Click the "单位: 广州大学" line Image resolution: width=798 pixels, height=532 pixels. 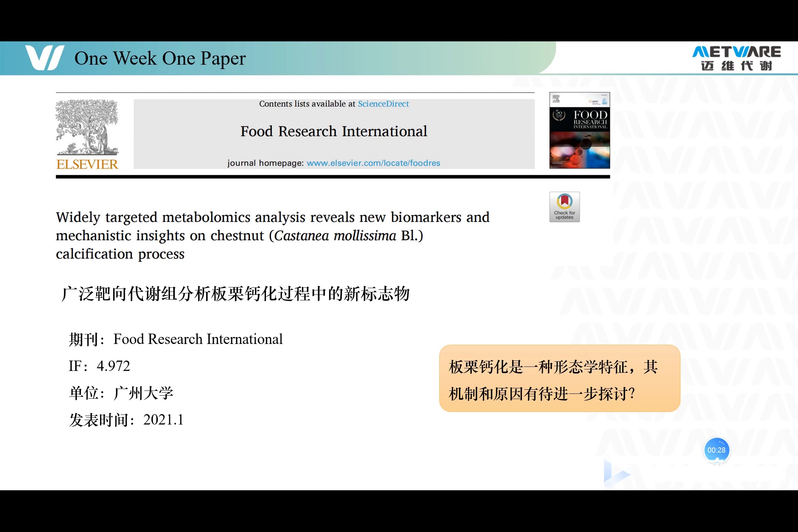click(x=121, y=393)
